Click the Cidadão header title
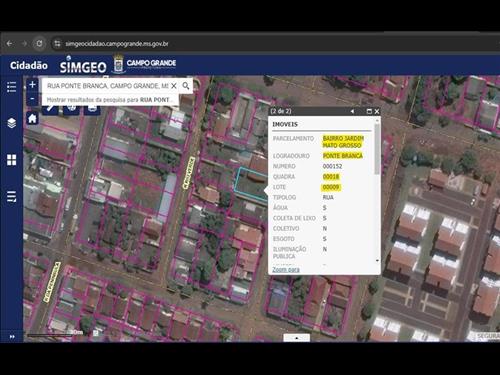The image size is (500, 375). (x=29, y=66)
